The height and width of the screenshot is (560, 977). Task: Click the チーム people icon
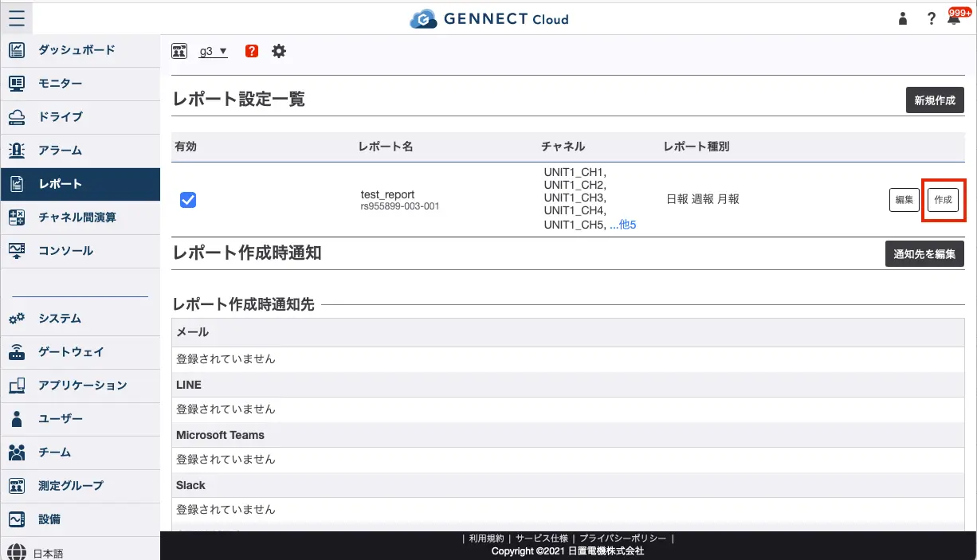point(17,452)
